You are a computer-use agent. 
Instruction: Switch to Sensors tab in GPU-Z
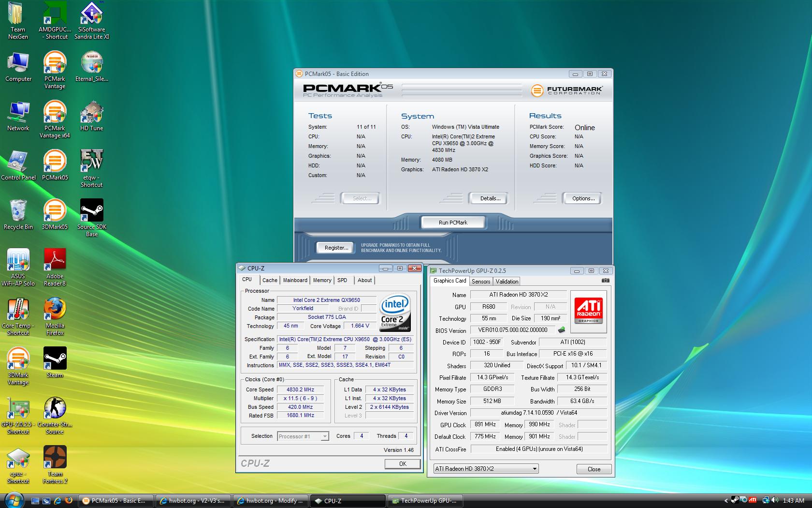click(481, 282)
